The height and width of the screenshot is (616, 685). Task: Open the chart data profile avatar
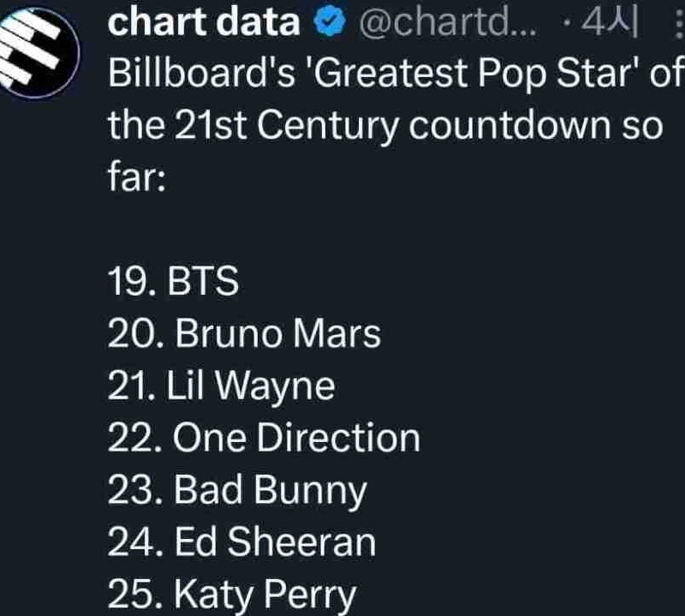coord(39,53)
